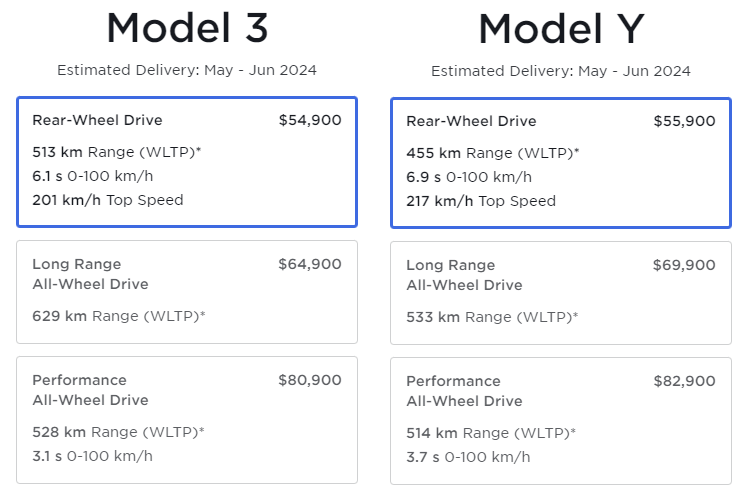The image size is (738, 493).
Task: Select Model Y Rear-Wheel Drive option
Action: [560, 162]
